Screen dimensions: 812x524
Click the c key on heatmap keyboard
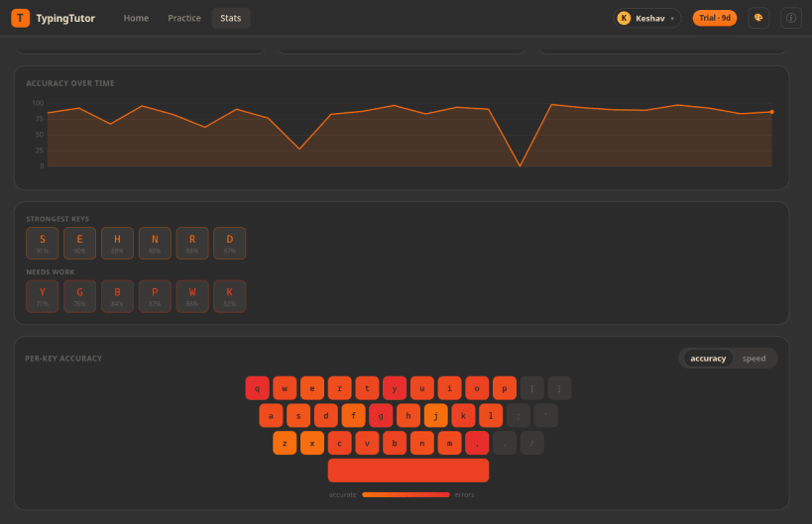[x=340, y=444]
